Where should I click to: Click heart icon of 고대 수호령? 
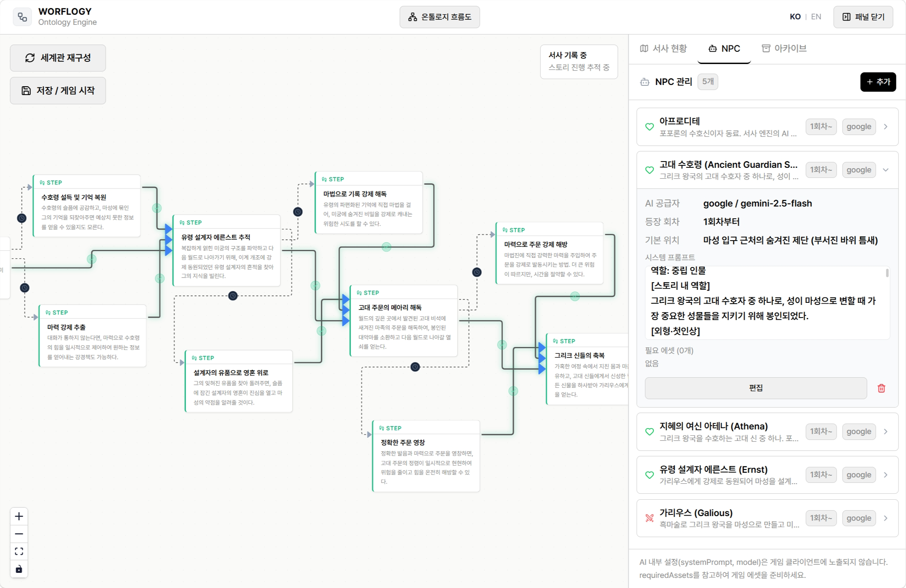coord(650,170)
